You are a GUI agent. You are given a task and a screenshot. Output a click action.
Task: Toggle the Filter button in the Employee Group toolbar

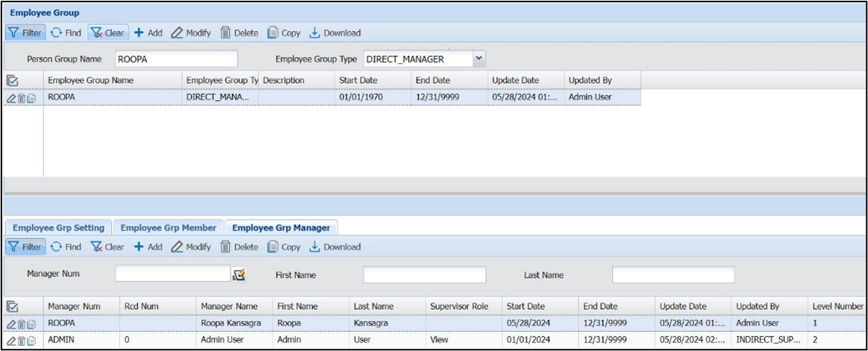coord(25,33)
